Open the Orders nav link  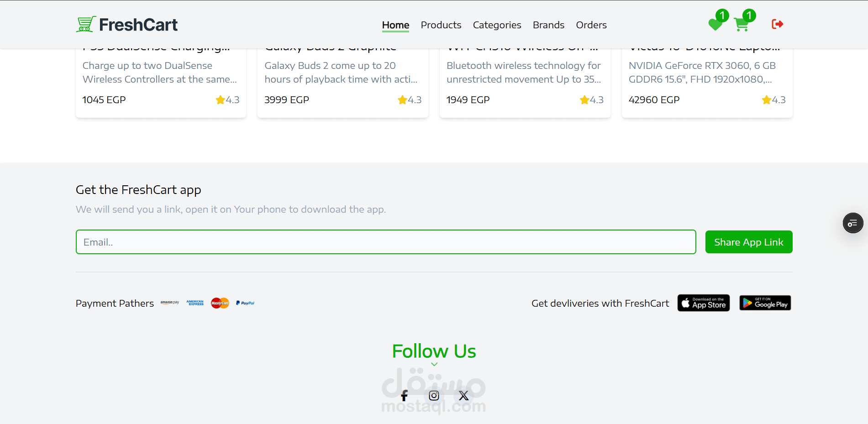(591, 25)
